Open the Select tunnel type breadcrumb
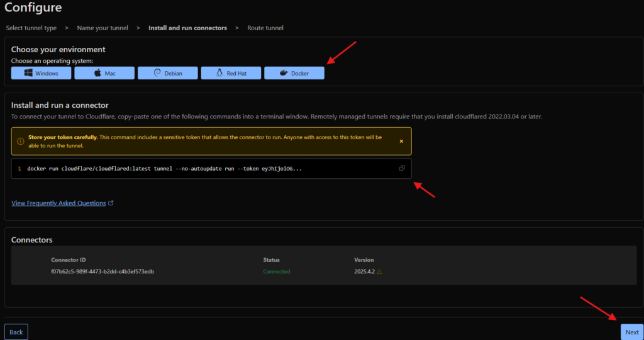Viewport: 644px width, 340px height. (x=31, y=28)
